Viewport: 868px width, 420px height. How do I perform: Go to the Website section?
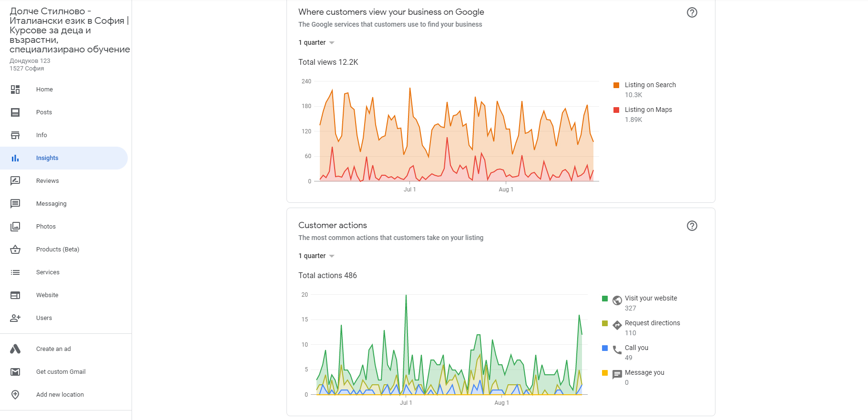tap(47, 295)
